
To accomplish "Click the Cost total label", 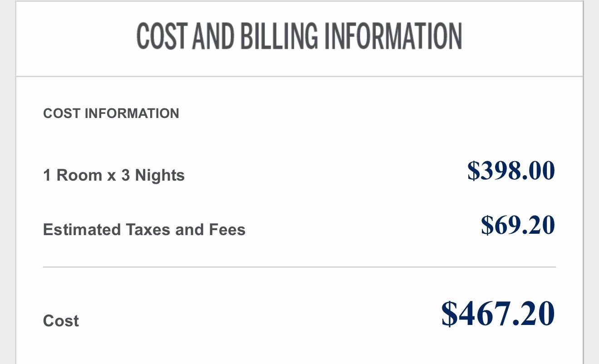I will [x=61, y=321].
